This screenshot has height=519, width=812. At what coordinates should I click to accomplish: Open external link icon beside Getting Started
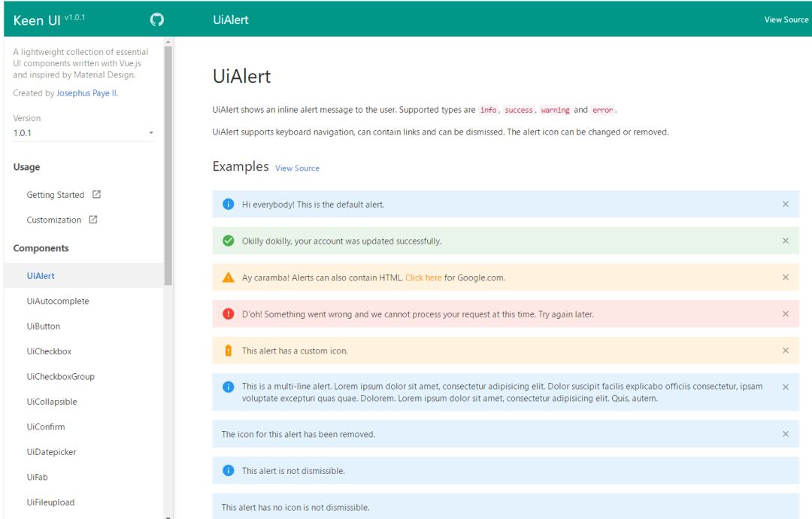[x=96, y=194]
